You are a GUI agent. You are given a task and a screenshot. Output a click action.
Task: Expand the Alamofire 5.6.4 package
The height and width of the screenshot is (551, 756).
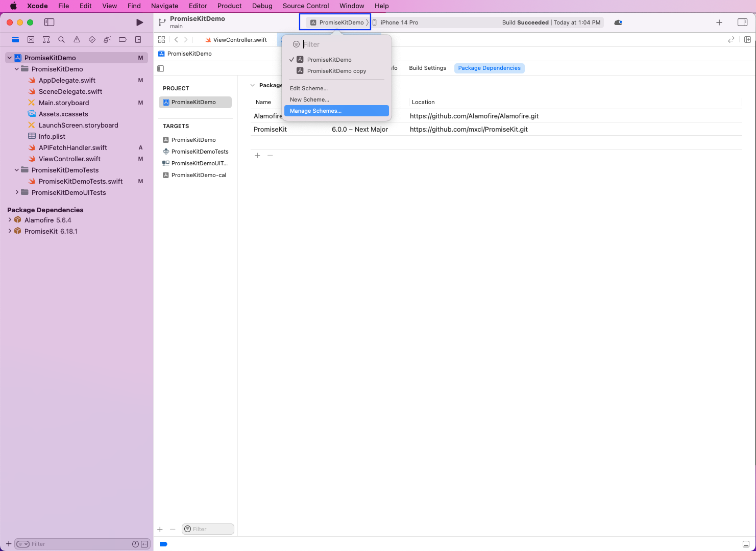point(10,220)
